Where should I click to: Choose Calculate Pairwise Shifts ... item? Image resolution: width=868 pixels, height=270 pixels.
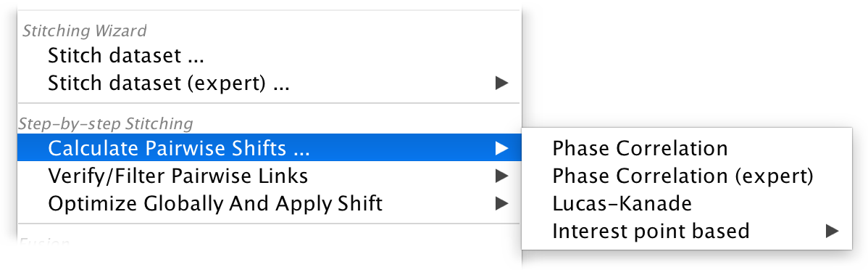point(269,148)
